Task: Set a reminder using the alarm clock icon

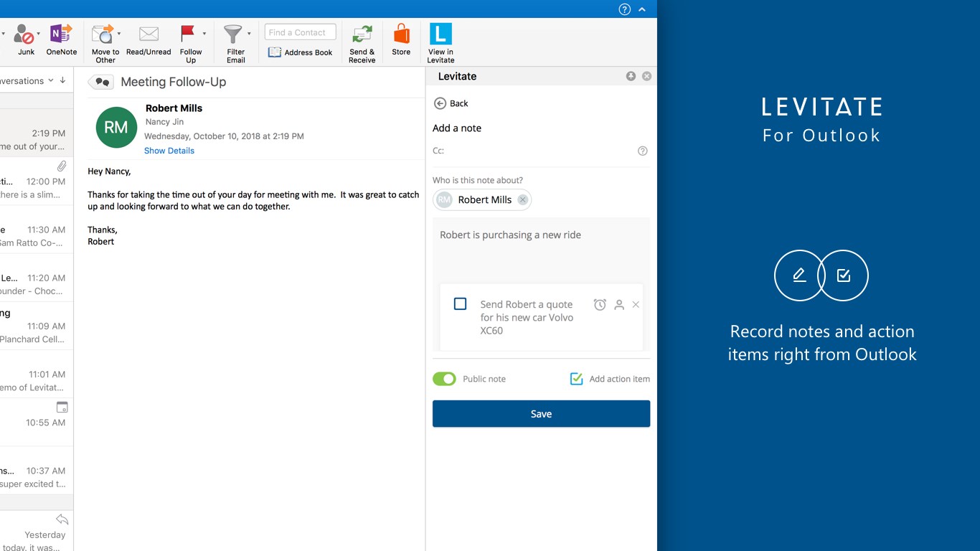Action: 600,305
